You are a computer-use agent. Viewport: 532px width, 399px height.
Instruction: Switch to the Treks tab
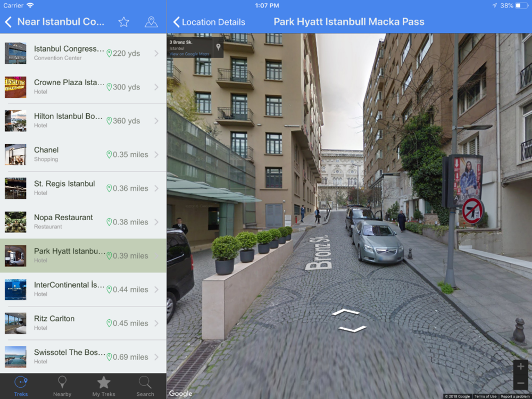[x=21, y=386]
